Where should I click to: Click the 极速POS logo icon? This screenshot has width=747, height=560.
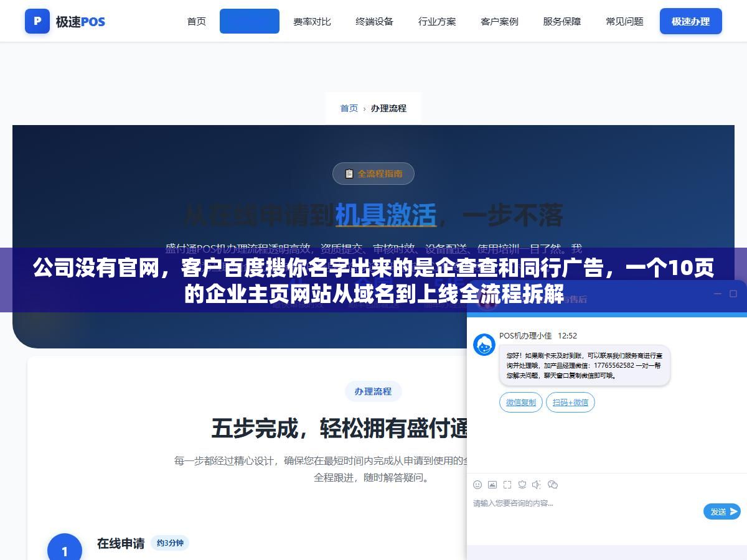pos(37,21)
